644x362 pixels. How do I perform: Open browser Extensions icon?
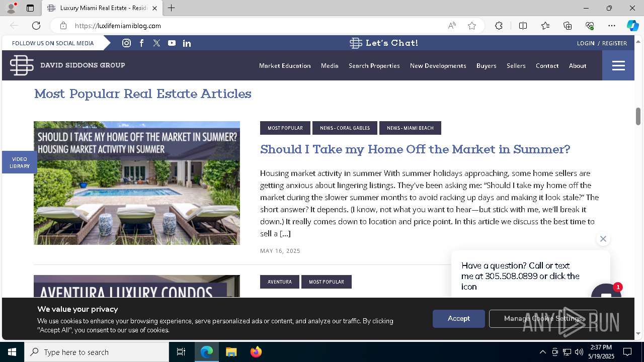[x=499, y=26]
